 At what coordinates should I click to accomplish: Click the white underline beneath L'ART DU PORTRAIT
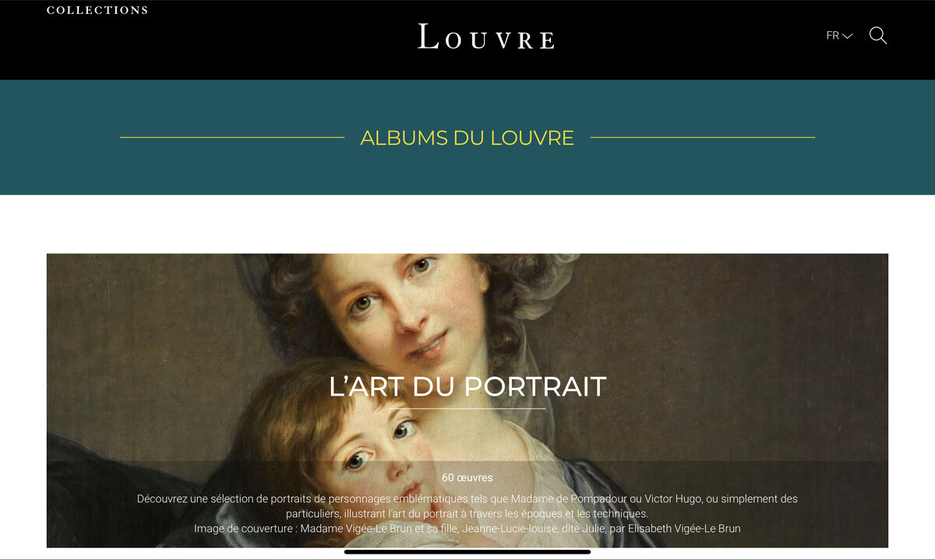pyautogui.click(x=467, y=409)
